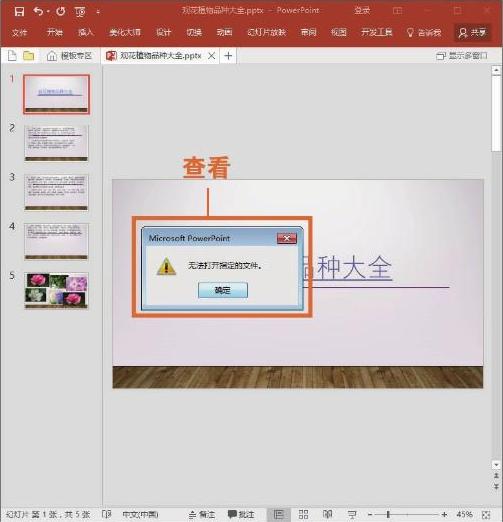Start slideshow from beginning icon
The width and height of the screenshot is (503, 522).
coord(80,12)
